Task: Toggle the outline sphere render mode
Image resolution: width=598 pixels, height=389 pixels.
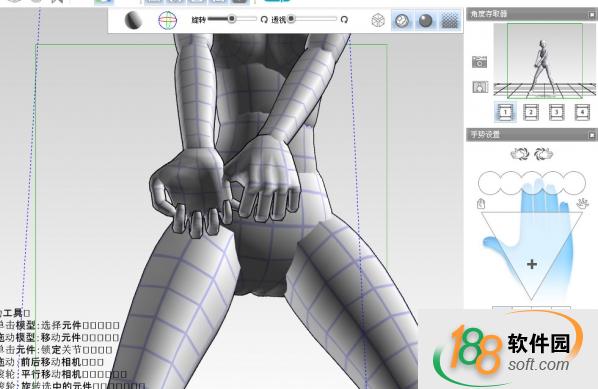Action: click(402, 21)
